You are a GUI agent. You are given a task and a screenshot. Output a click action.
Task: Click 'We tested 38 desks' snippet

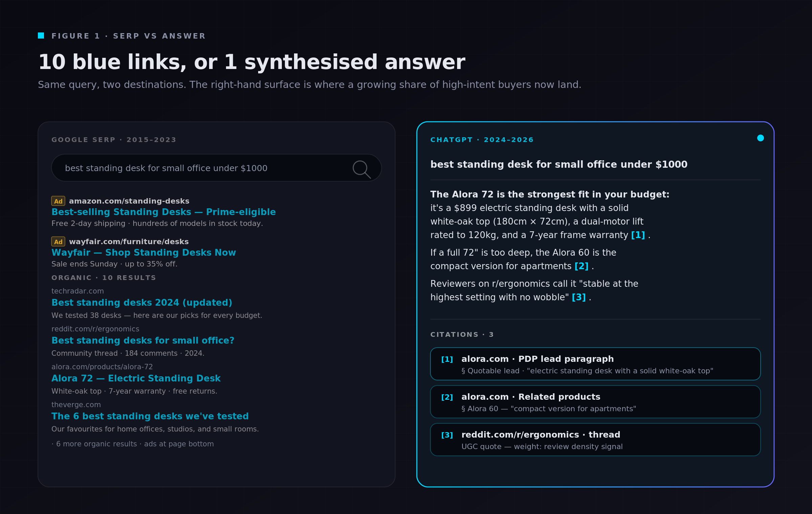coord(157,316)
